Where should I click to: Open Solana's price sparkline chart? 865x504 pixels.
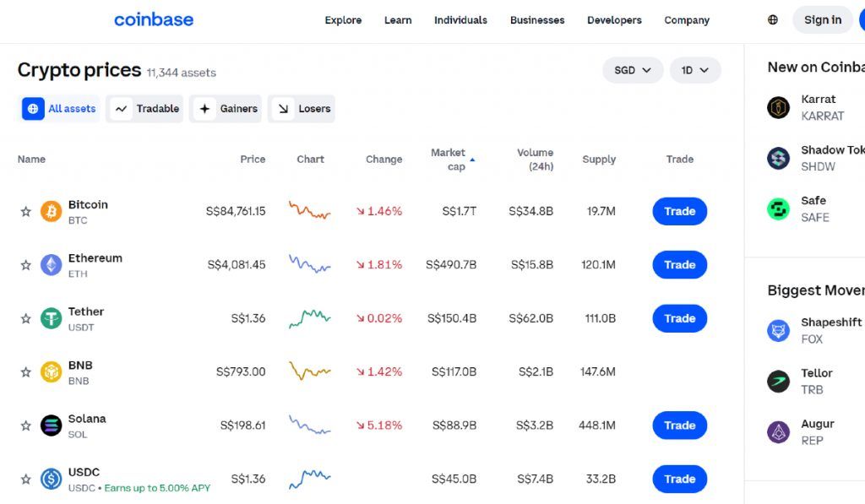pos(309,425)
